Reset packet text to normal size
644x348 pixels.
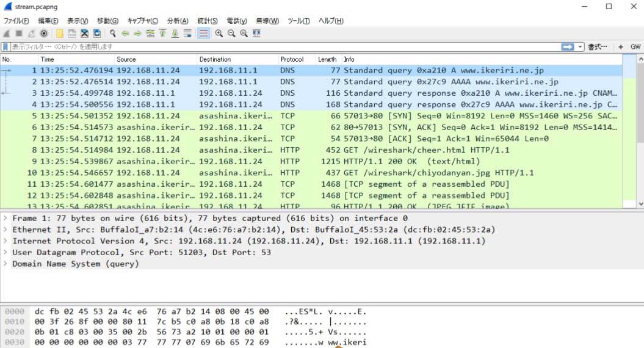(244, 34)
